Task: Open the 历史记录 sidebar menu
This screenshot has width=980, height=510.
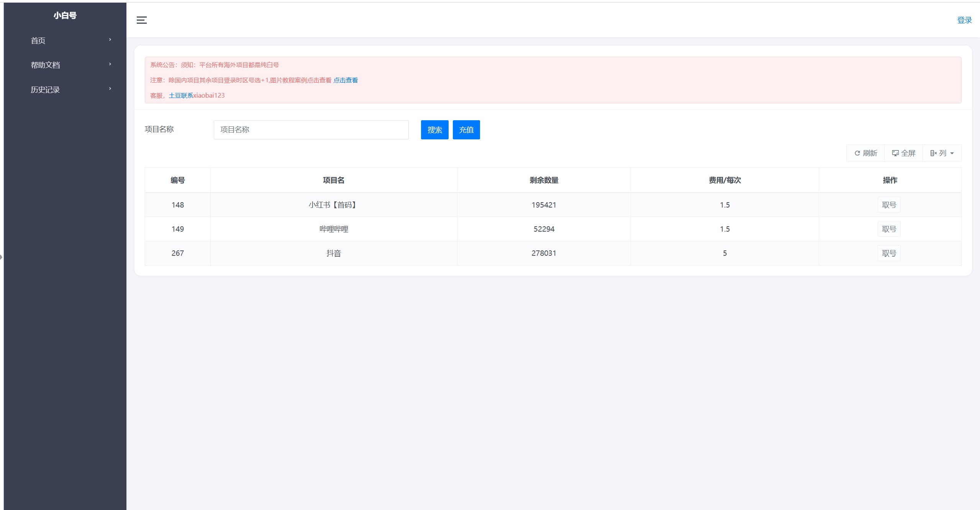Action: point(65,90)
